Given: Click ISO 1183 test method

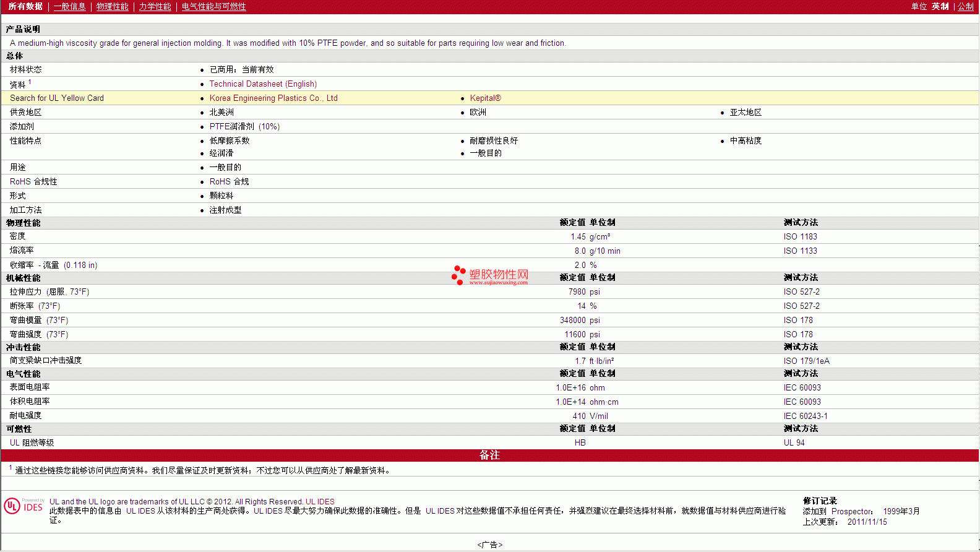Looking at the screenshot, I should click(801, 236).
